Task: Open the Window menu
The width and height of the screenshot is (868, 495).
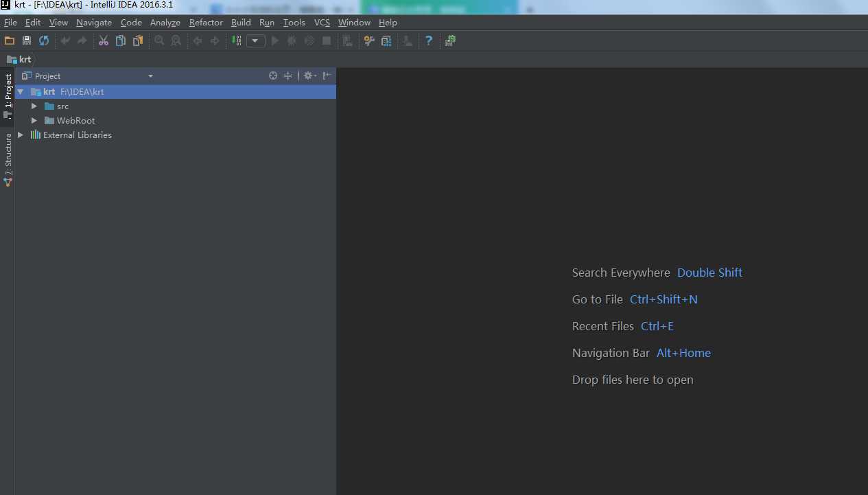Action: (354, 23)
